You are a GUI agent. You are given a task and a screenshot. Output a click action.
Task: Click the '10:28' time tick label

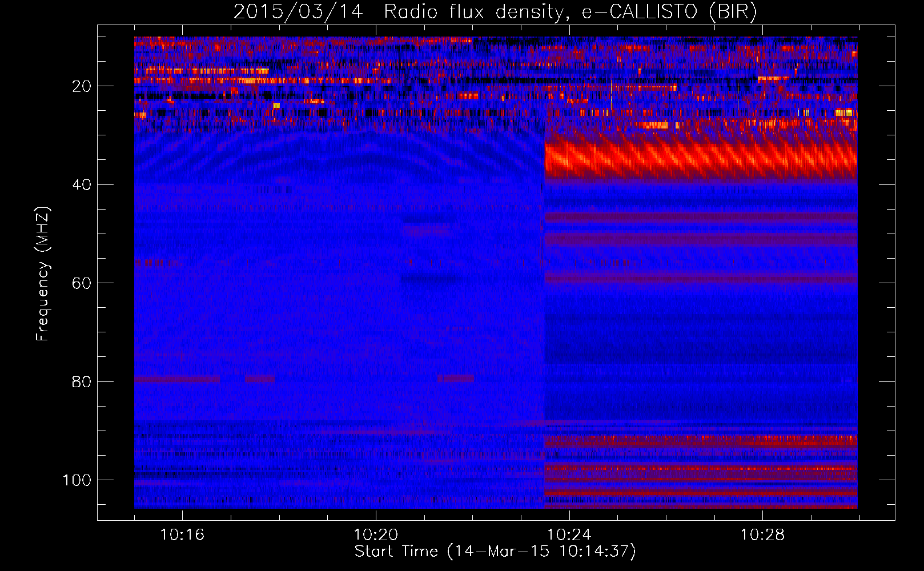pos(763,535)
